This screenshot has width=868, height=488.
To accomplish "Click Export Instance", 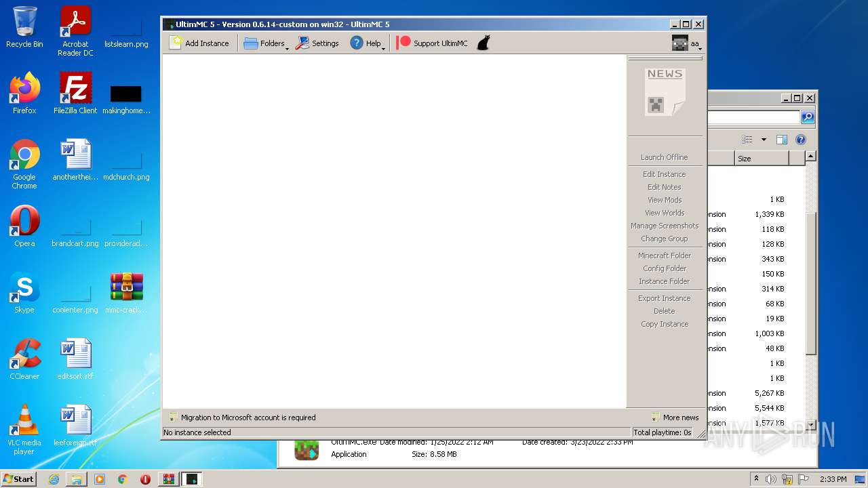I will pyautogui.click(x=665, y=298).
